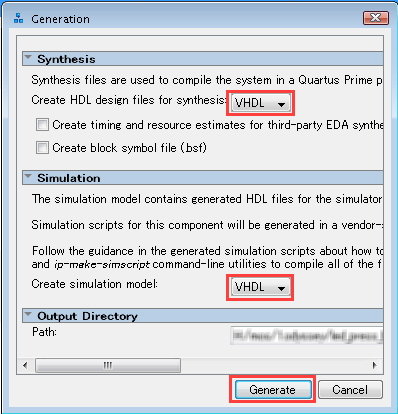
Task: Click the horizontal scrollbar left arrow
Action: [25, 365]
